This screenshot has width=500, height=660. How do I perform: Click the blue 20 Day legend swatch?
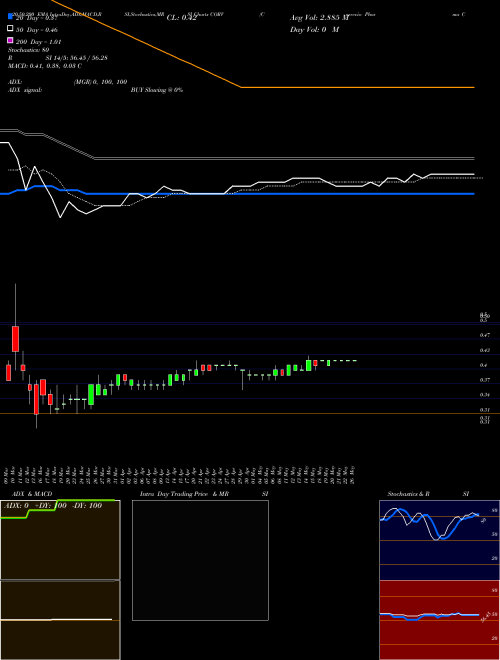click(11, 16)
